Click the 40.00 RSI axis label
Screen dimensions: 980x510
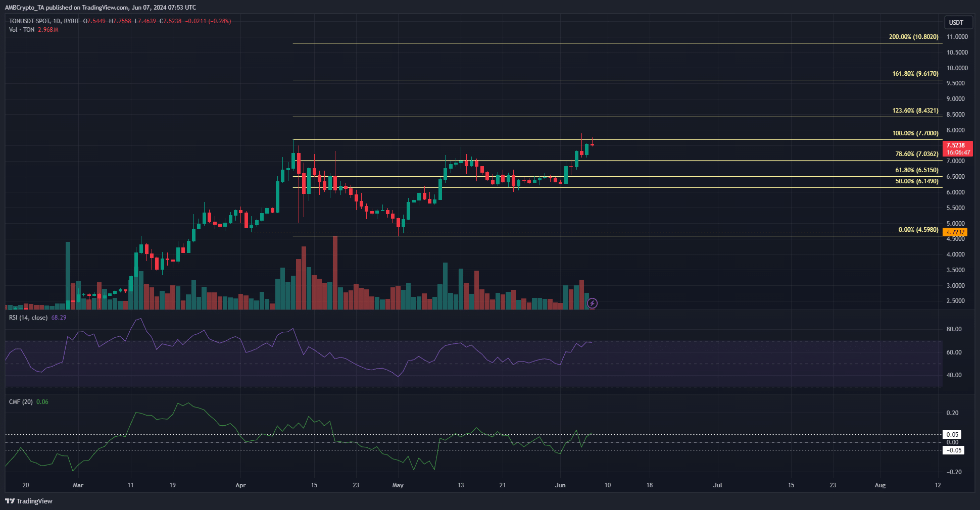coord(954,375)
